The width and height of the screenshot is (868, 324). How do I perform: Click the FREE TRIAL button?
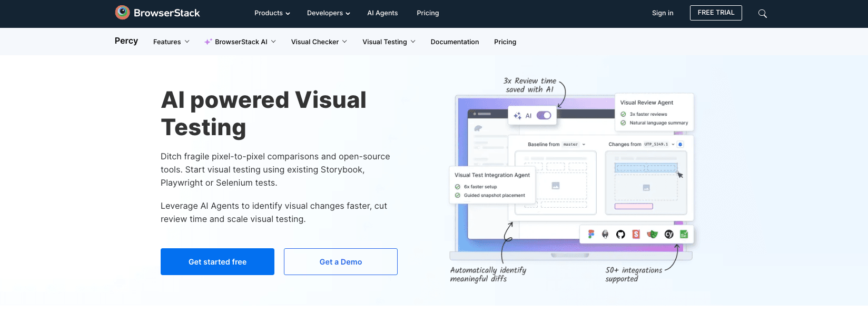coord(716,13)
